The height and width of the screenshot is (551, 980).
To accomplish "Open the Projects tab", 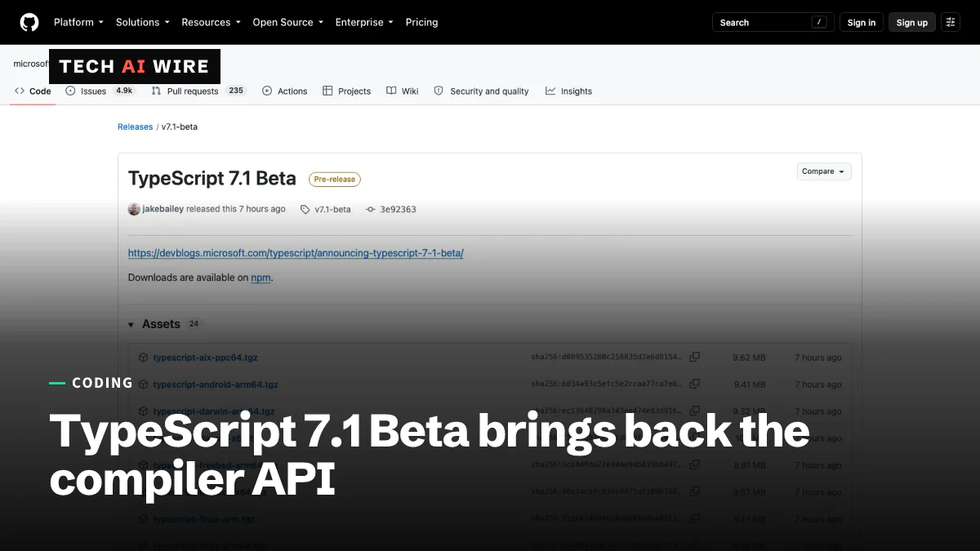I will [x=346, y=91].
